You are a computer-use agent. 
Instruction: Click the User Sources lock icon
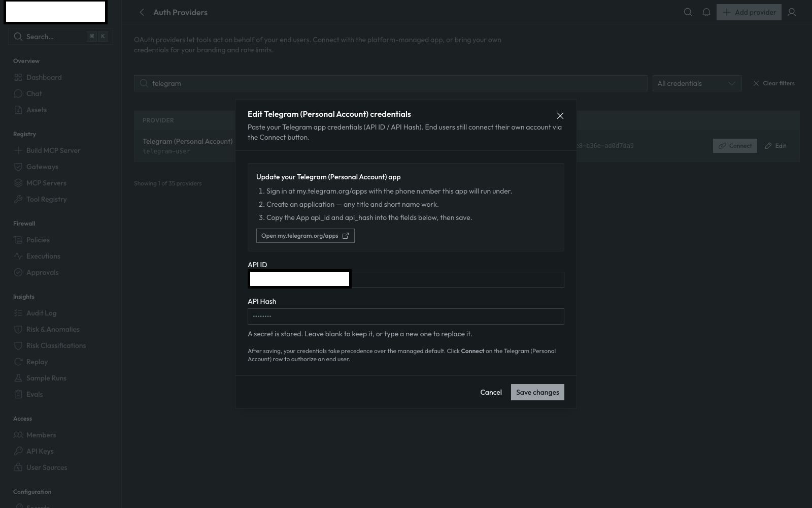coord(18,467)
